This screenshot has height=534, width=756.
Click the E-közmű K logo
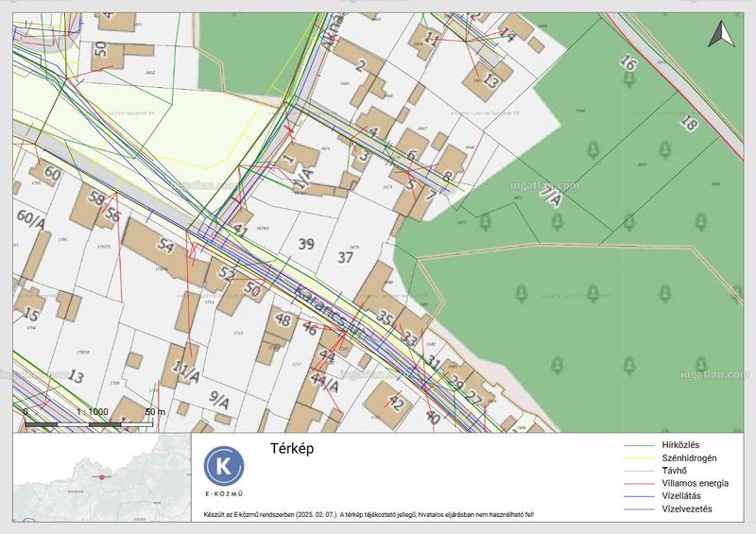(224, 467)
